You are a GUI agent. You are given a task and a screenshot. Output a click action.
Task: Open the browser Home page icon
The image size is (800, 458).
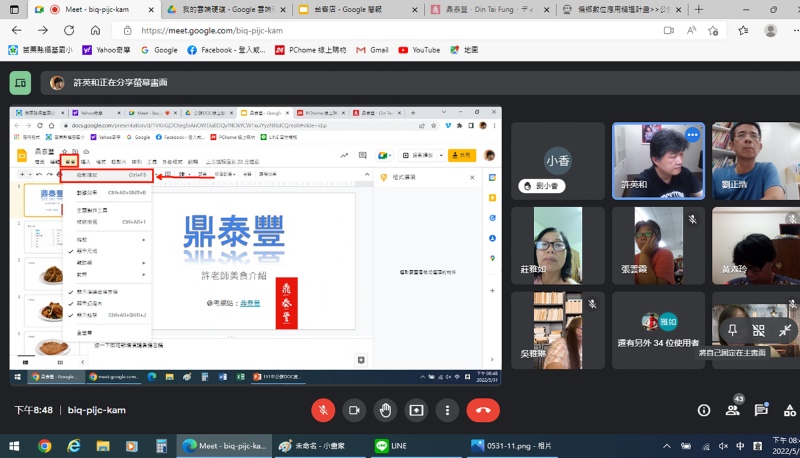pyautogui.click(x=95, y=31)
